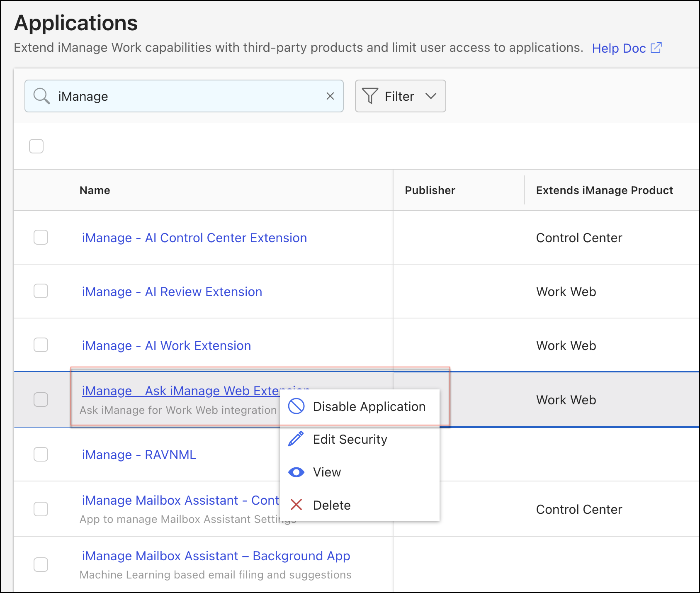
Task: Select checkbox for iManage - RAVNML
Action: (x=41, y=454)
